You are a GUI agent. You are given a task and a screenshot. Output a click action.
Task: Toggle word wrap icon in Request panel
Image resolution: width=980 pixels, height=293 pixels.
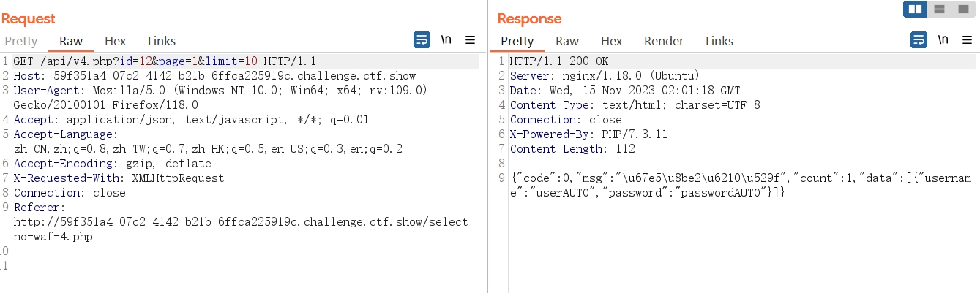pyautogui.click(x=422, y=39)
